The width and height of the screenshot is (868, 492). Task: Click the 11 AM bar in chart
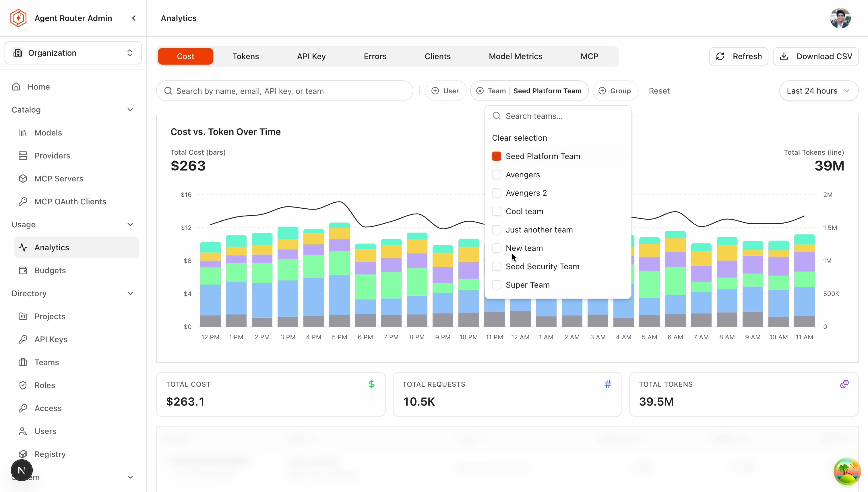click(804, 280)
